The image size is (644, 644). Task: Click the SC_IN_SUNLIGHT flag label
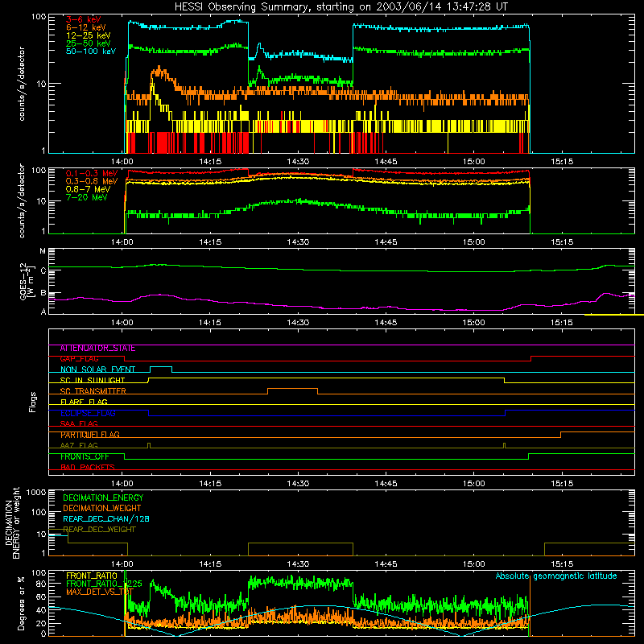93,380
